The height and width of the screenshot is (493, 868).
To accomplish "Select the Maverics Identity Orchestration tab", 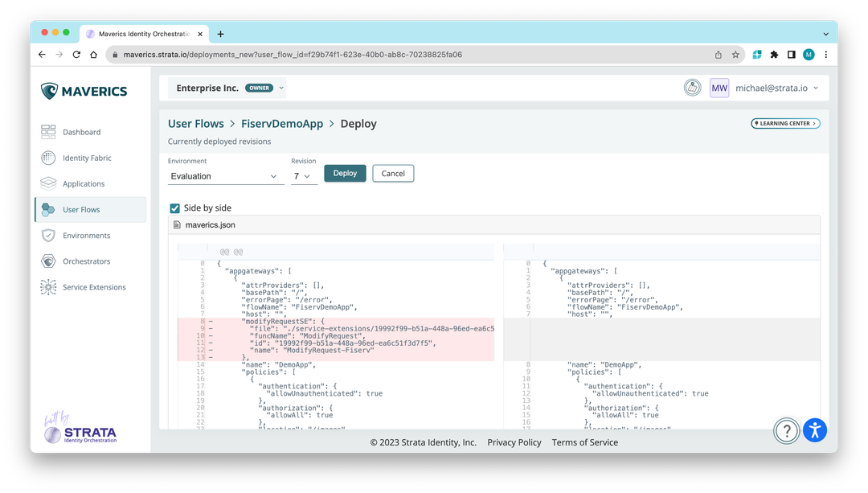I will (144, 34).
